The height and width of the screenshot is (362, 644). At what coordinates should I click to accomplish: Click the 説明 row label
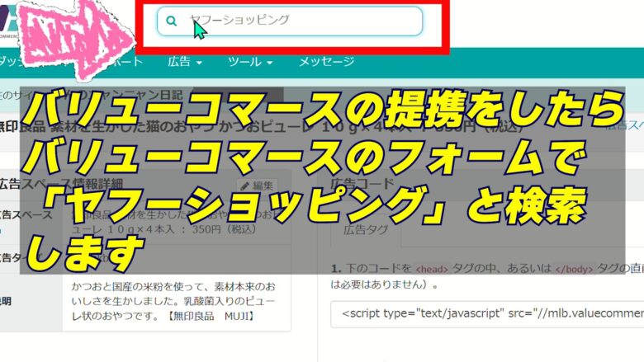pos(7,302)
